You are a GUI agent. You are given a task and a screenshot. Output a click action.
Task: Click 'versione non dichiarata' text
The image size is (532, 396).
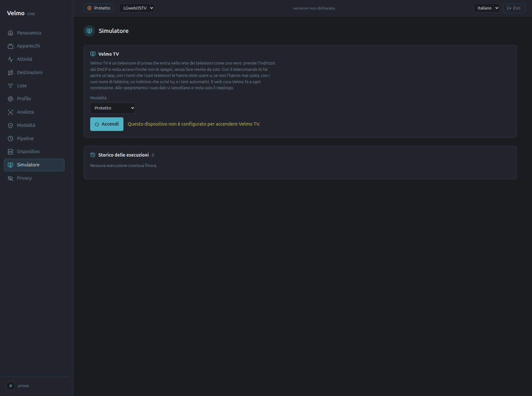coord(314,8)
